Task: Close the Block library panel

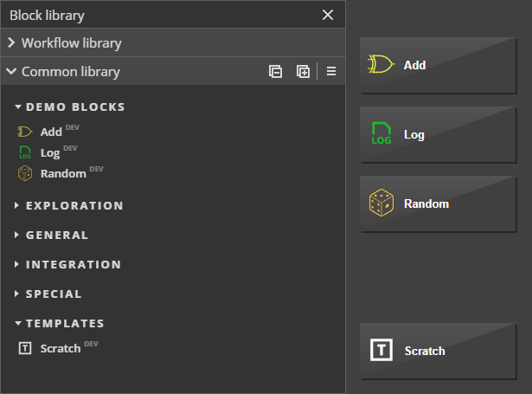Action: tap(328, 15)
